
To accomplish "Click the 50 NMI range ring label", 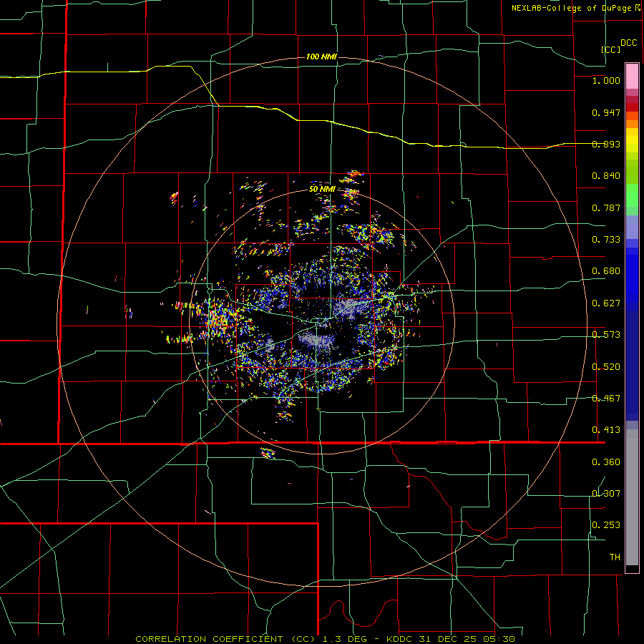I will [322, 189].
